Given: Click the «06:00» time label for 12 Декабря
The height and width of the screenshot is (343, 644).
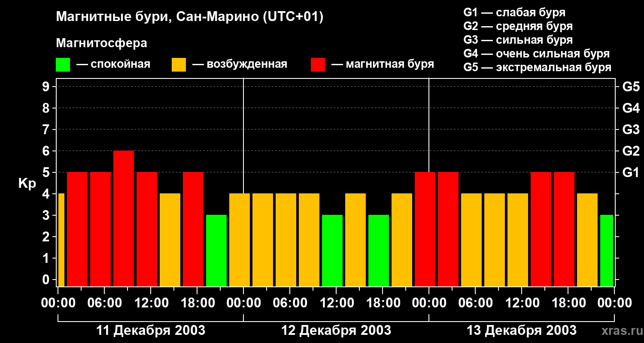Looking at the screenshot, I should pyautogui.click(x=290, y=303).
